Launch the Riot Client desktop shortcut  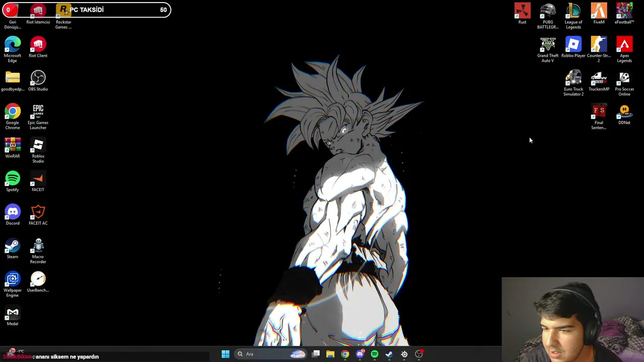point(38,47)
